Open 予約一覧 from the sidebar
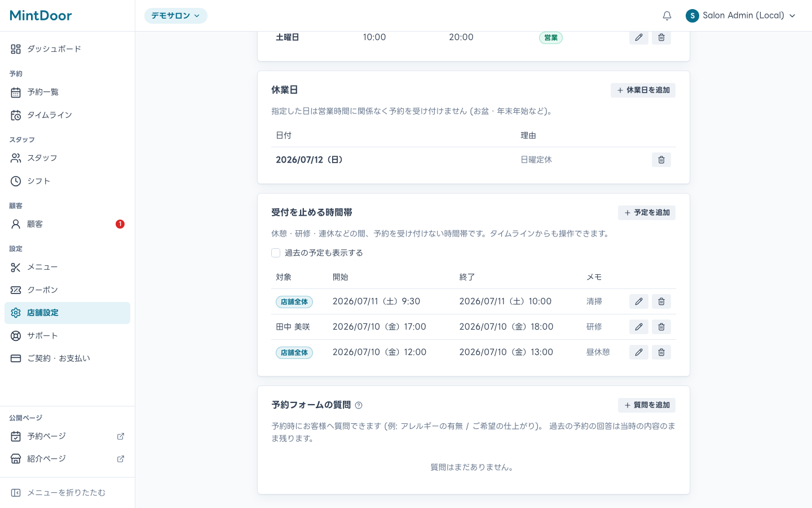Viewport: 812px width, 508px height. (x=67, y=92)
